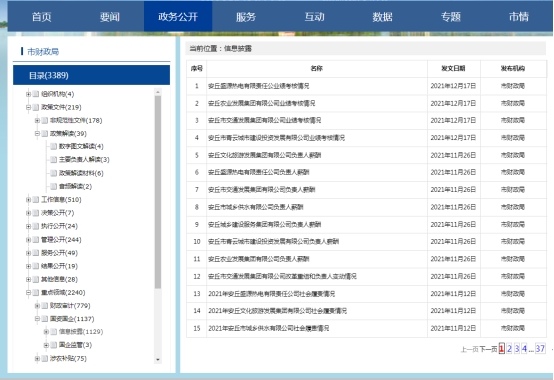The width and height of the screenshot is (554, 380).
Task: Open the 数据 navigation tab
Action: point(382,17)
